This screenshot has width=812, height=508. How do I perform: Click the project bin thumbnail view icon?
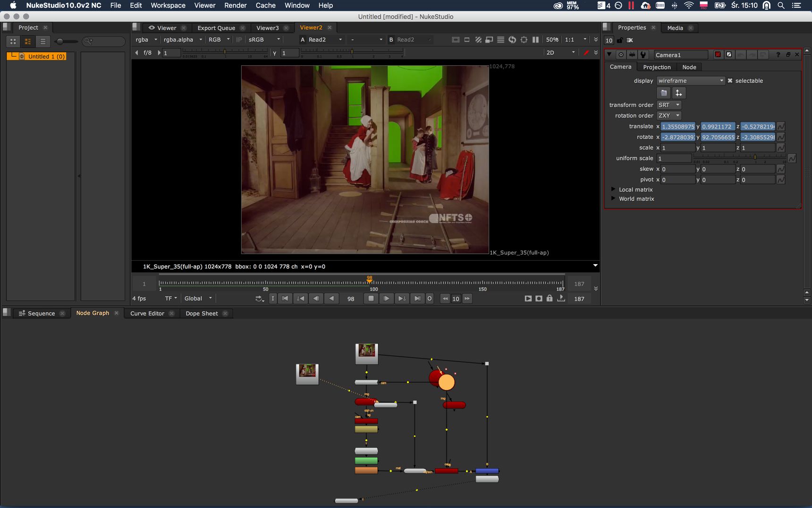[28, 42]
